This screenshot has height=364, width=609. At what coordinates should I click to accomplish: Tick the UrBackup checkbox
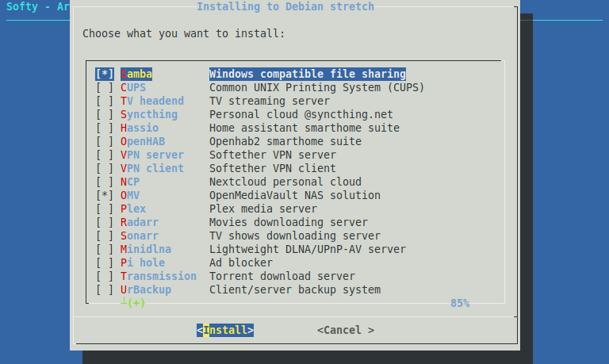tap(105, 289)
